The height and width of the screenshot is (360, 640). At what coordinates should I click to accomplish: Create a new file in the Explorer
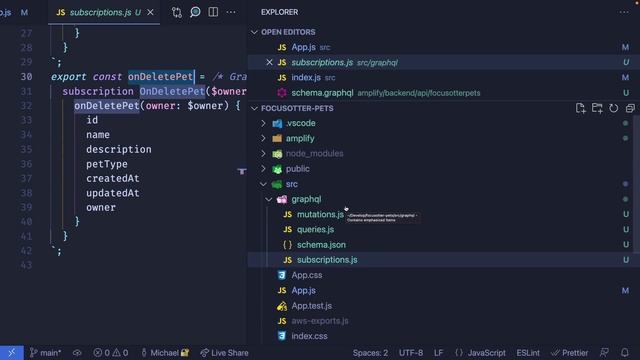[580, 108]
